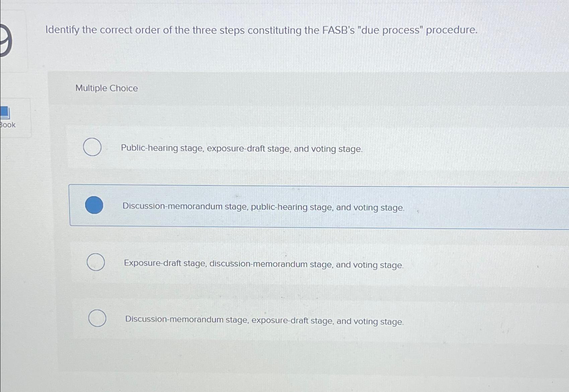569x392 pixels.
Task: Click the question prompt text at top
Action: (261, 30)
